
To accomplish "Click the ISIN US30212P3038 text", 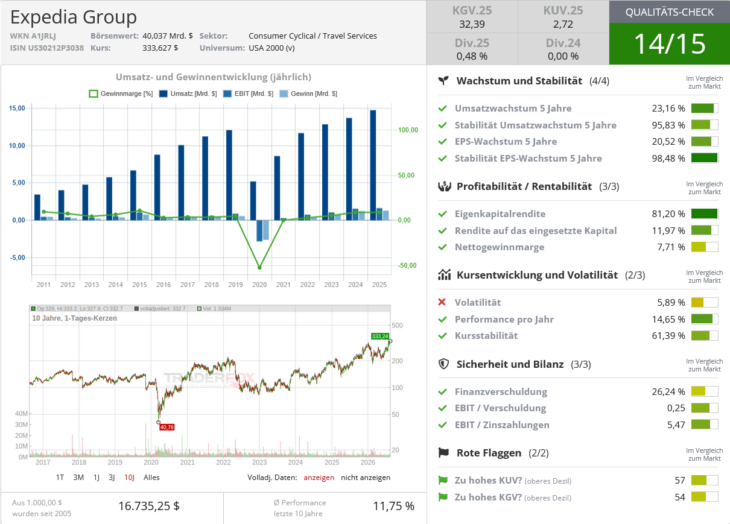I will pyautogui.click(x=47, y=48).
